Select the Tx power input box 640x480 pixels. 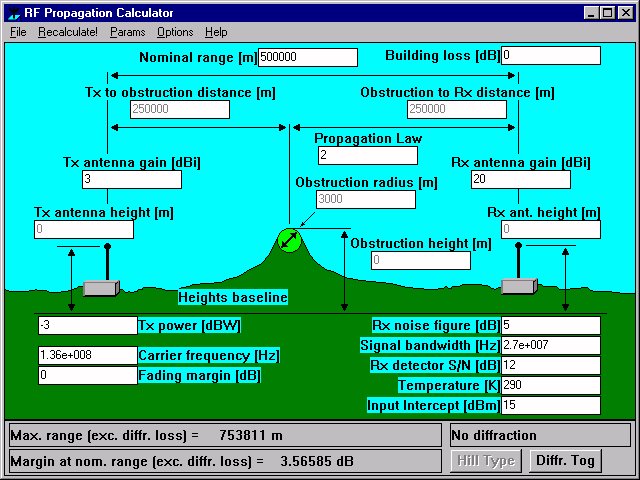click(x=86, y=325)
